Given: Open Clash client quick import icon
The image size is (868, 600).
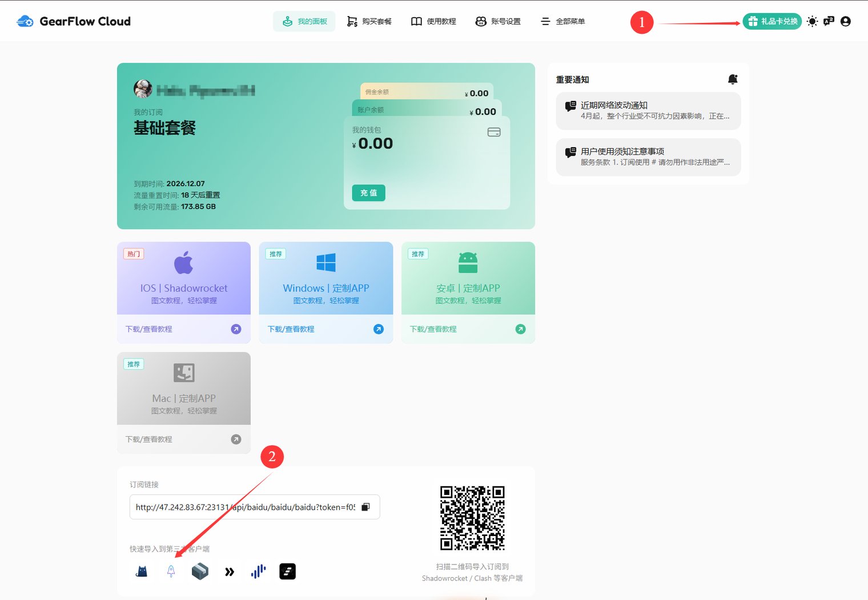Looking at the screenshot, I should pos(141,571).
